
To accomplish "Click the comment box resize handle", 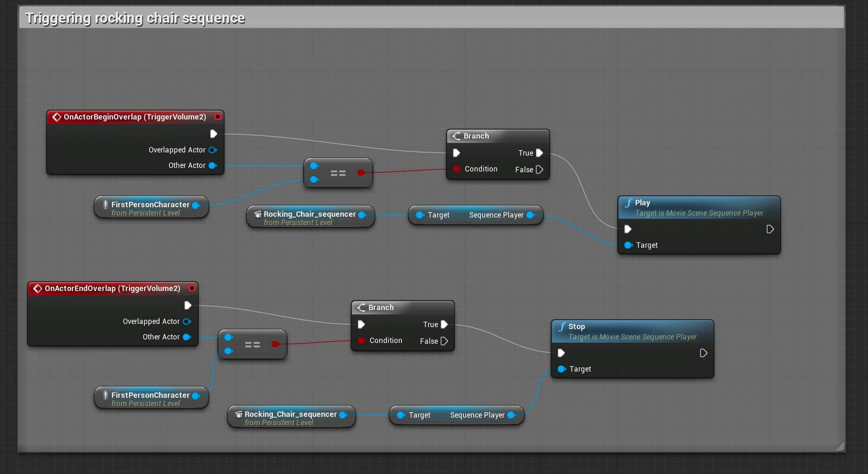I will pyautogui.click(x=840, y=447).
